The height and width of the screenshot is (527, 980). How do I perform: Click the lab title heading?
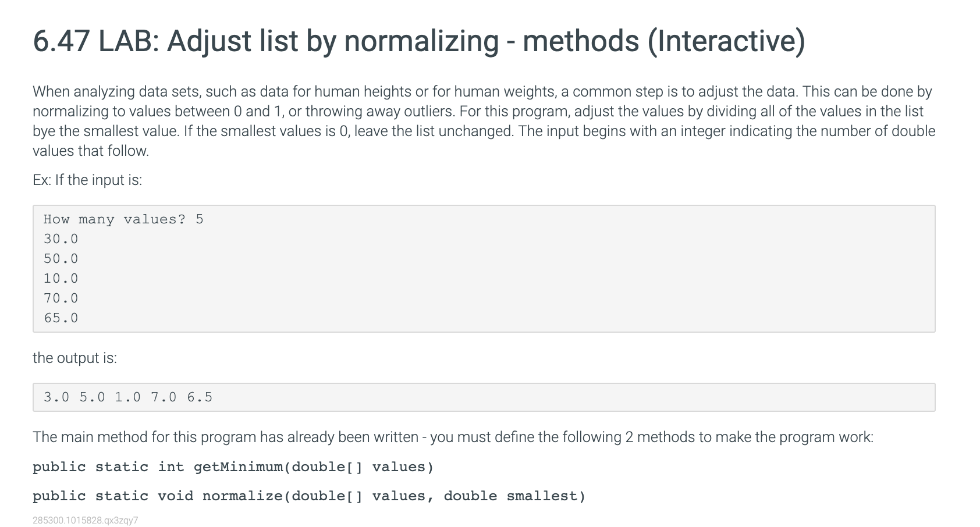click(x=419, y=41)
